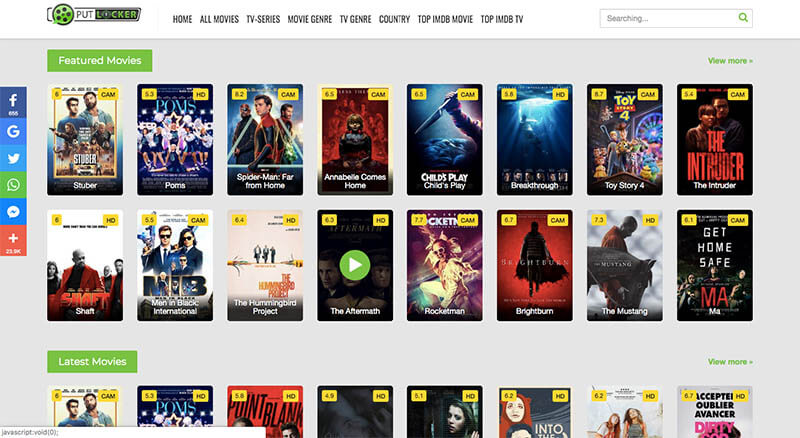View more Latest Movies
The width and height of the screenshot is (800, 438).
click(730, 362)
